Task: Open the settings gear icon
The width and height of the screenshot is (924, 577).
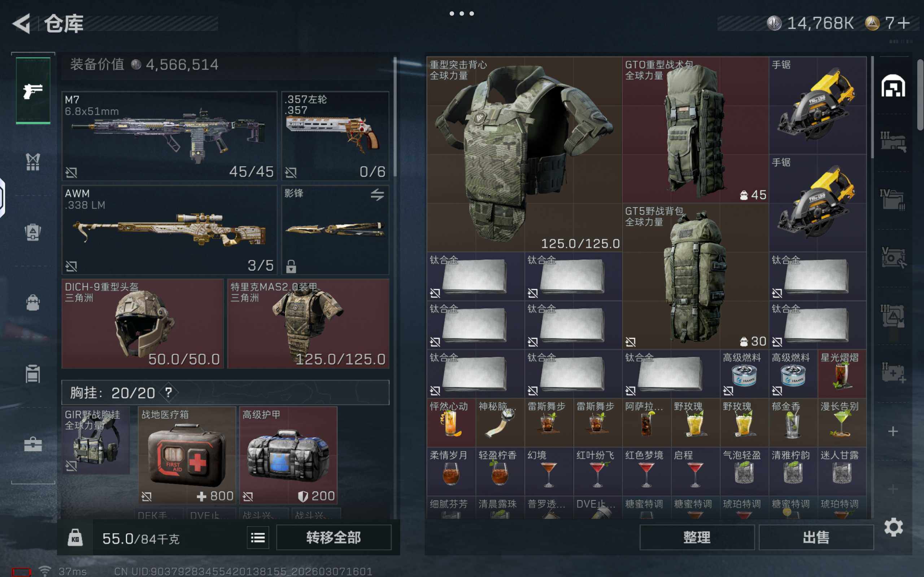Action: (x=893, y=528)
